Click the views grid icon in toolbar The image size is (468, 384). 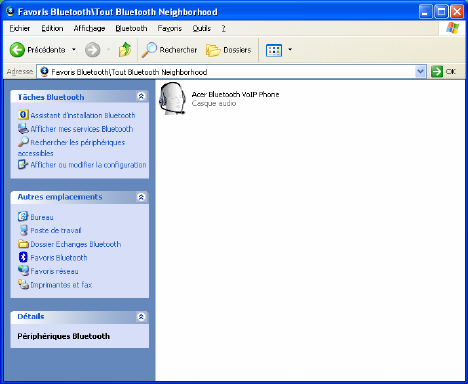[x=274, y=50]
